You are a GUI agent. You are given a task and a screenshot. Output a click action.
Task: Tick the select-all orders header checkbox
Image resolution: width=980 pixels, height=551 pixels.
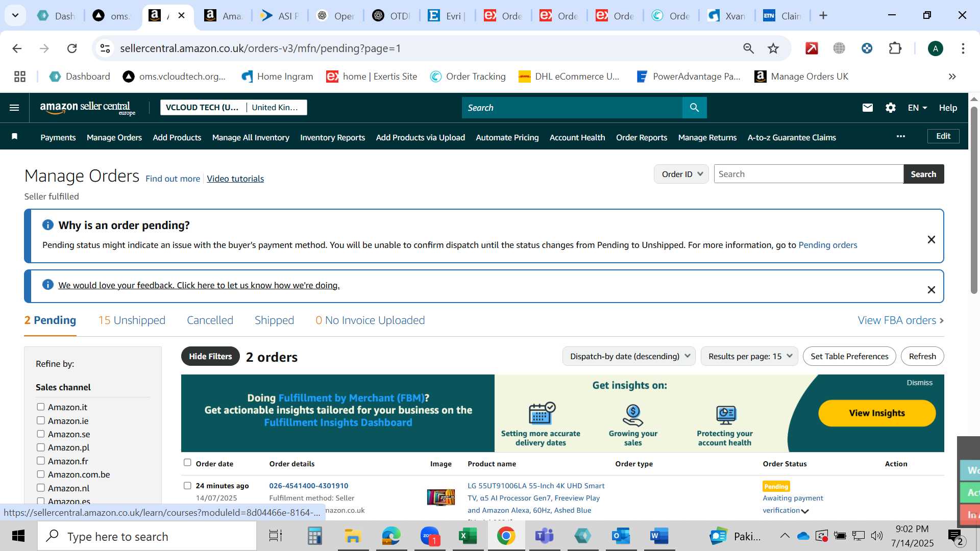pos(187,462)
